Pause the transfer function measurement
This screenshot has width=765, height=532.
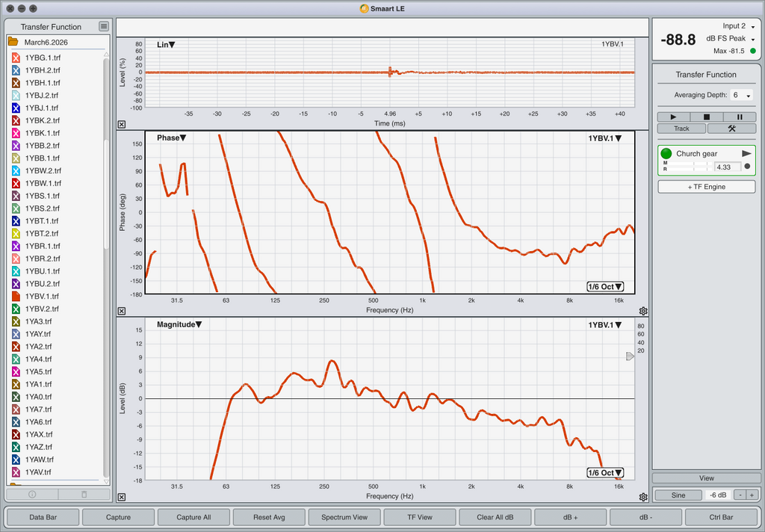click(x=740, y=117)
